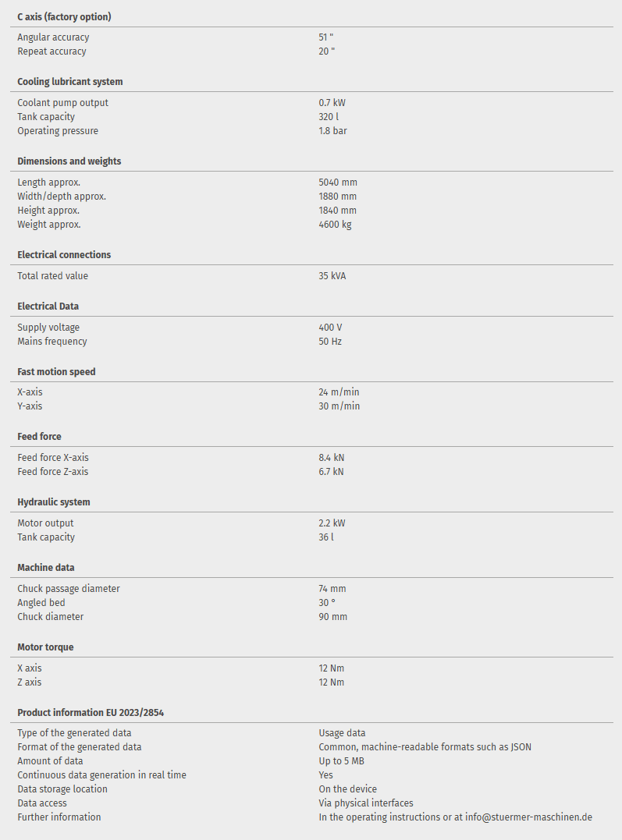Select the "Cooling lubricant system" section heading
Image resolution: width=622 pixels, height=840 pixels.
pos(69,82)
